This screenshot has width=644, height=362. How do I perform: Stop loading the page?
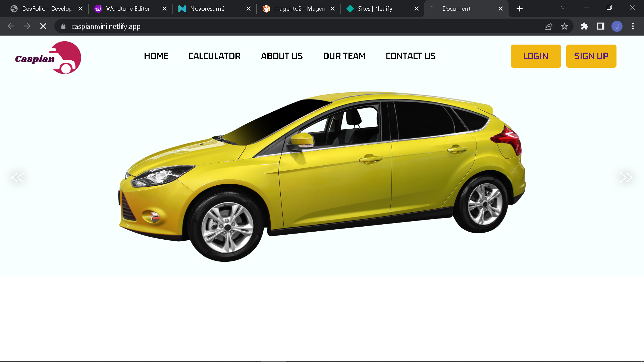coord(43,26)
